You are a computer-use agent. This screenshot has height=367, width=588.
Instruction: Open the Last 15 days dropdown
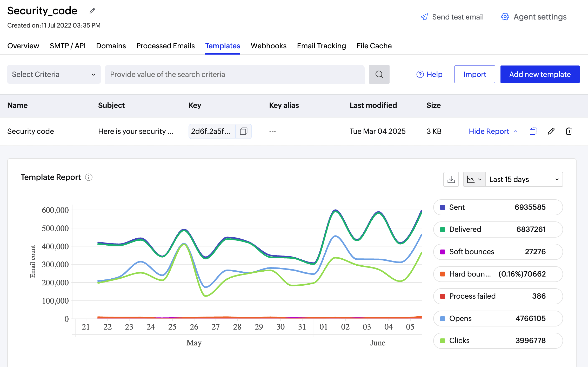coord(524,179)
